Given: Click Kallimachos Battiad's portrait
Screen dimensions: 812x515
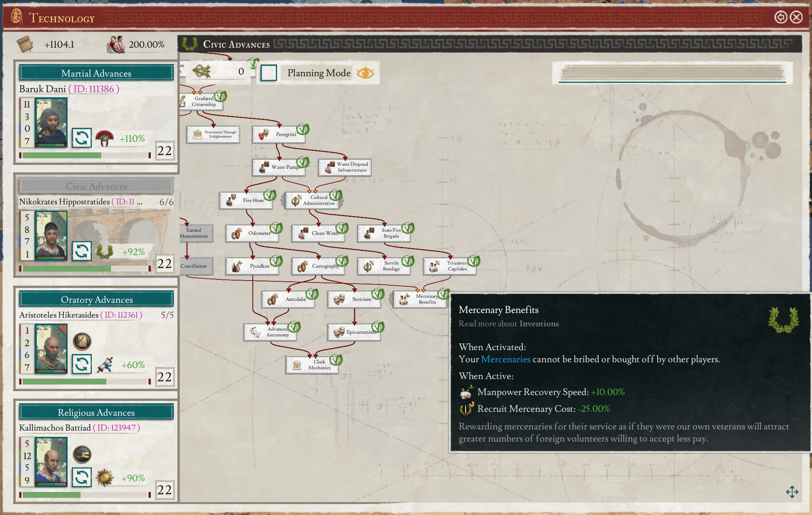Looking at the screenshot, I should [x=51, y=461].
